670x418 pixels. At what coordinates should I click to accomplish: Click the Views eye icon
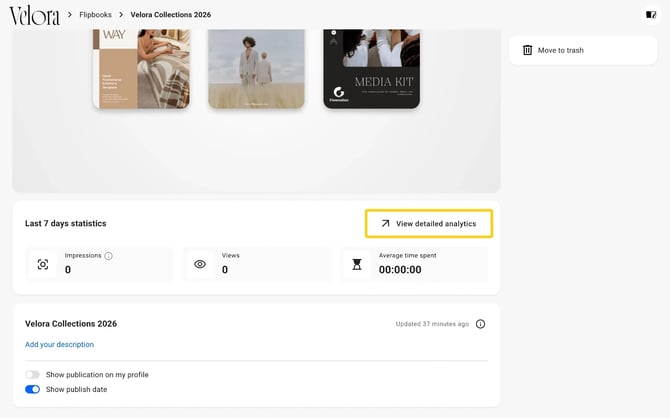(200, 264)
